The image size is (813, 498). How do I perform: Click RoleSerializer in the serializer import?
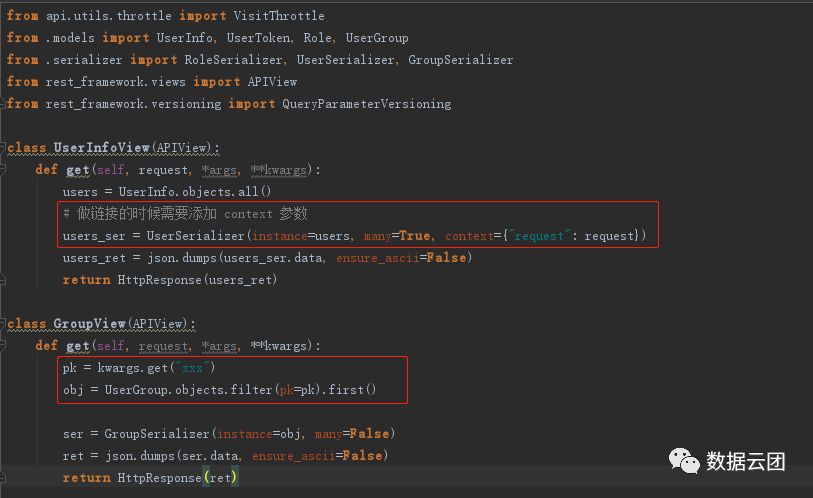click(x=235, y=60)
